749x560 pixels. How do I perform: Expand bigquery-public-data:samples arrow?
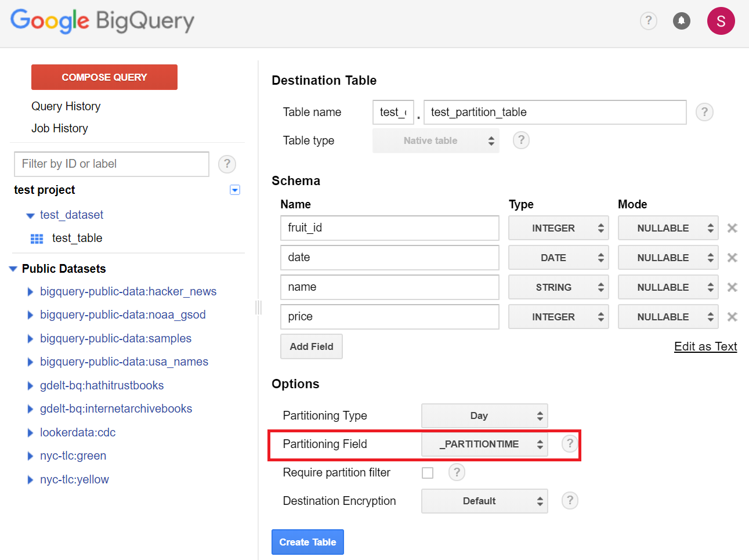pos(30,339)
